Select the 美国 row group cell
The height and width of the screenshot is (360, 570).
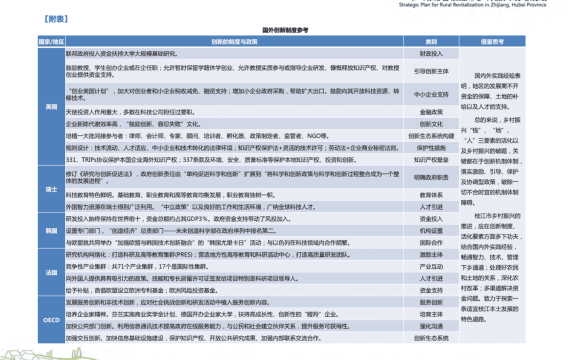[52, 107]
